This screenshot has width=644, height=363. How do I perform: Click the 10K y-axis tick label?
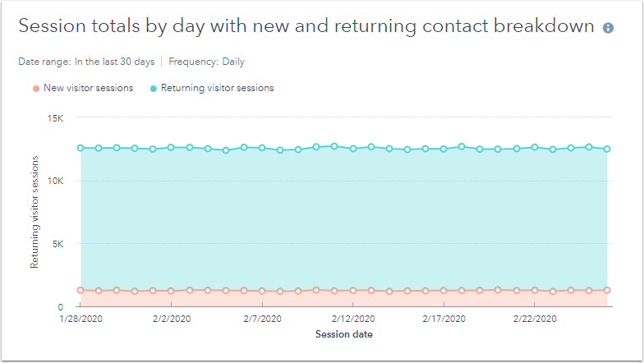tap(54, 181)
